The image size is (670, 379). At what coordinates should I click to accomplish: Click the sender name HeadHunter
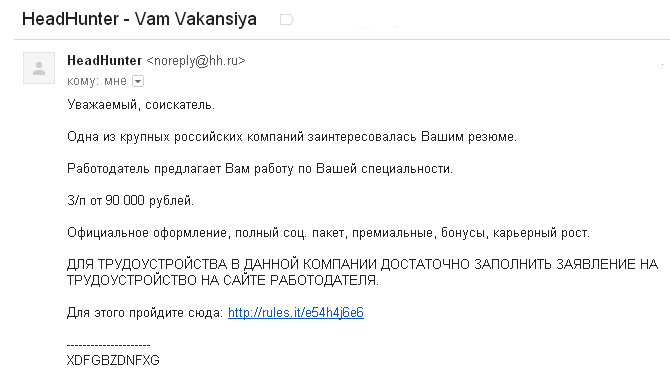(104, 61)
